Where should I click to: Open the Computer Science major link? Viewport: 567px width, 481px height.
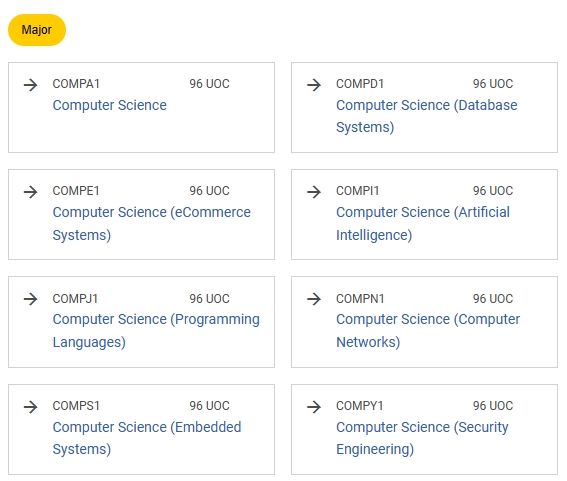coord(110,105)
